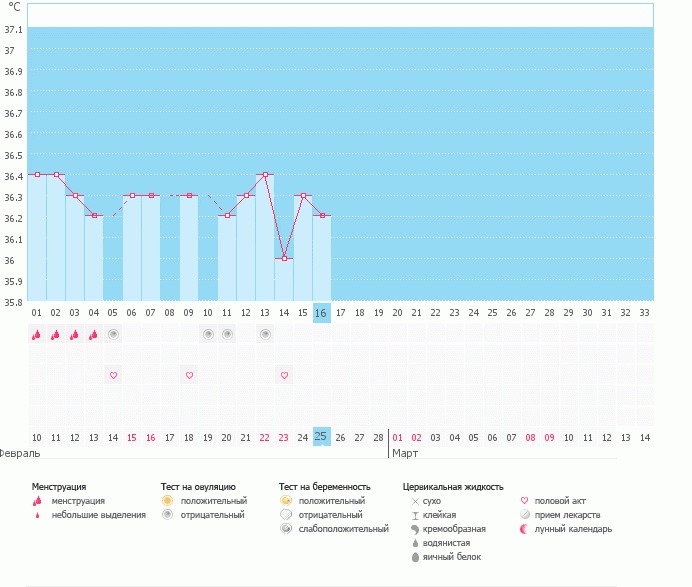The width and height of the screenshot is (692, 587).
Task: Click the temperature bar for cycle day 01
Action: point(37,240)
